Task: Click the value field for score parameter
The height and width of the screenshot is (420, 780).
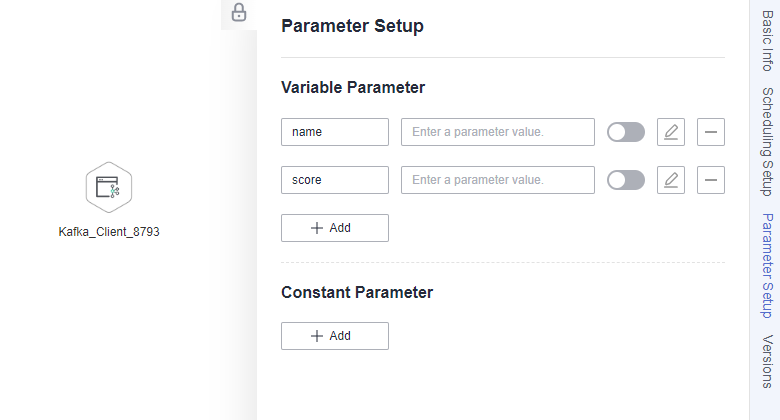Action: point(498,180)
